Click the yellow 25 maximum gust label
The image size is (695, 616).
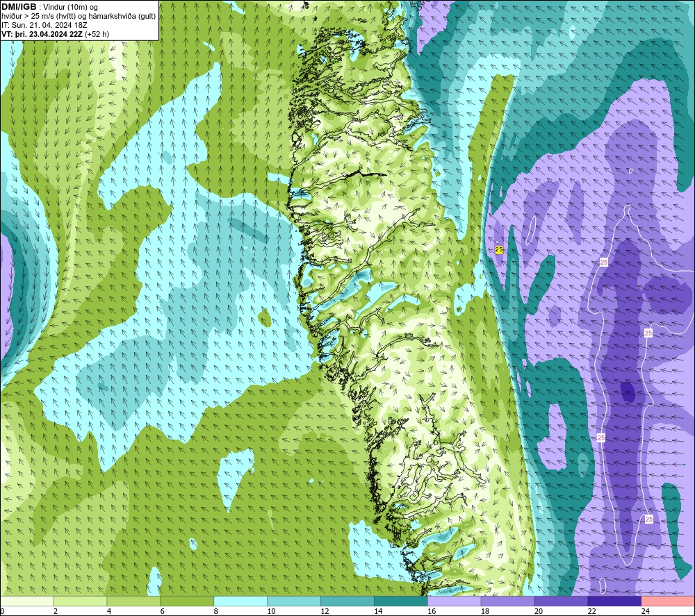pos(498,250)
